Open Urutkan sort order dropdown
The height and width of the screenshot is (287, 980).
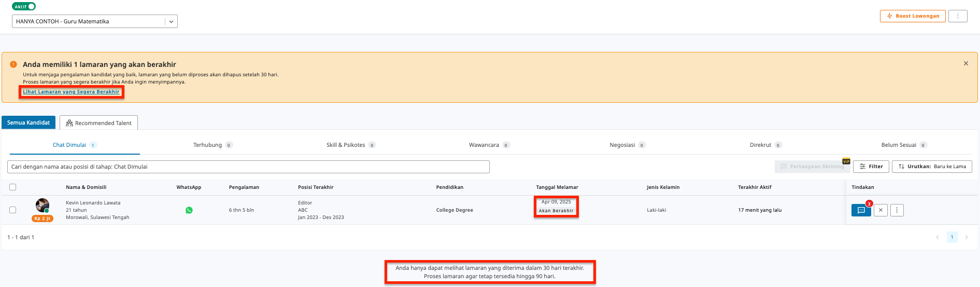(932, 167)
